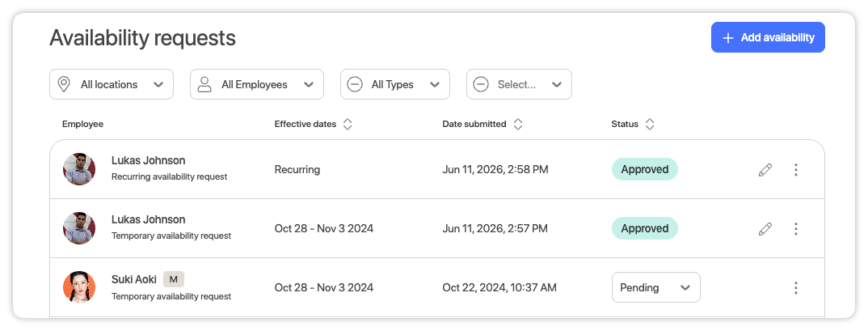This screenshot has height=331, width=868.
Task: Click Suki Aoki's avatar
Action: (x=79, y=286)
